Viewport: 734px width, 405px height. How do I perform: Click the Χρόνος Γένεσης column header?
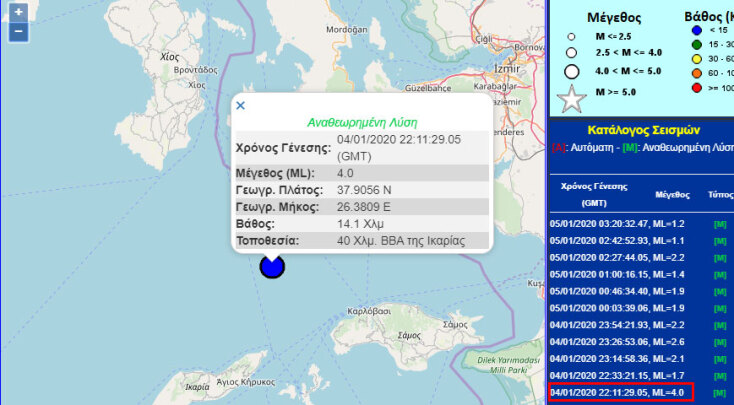coord(594,194)
